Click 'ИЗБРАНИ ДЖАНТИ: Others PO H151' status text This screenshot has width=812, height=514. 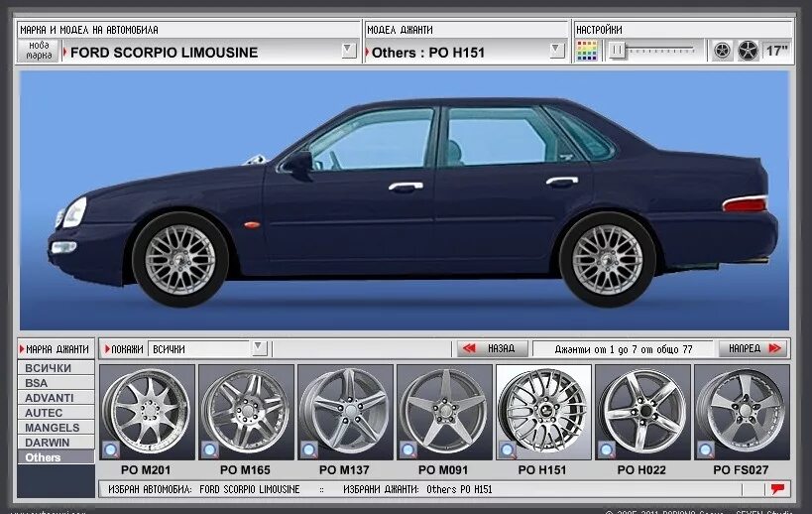click(417, 489)
